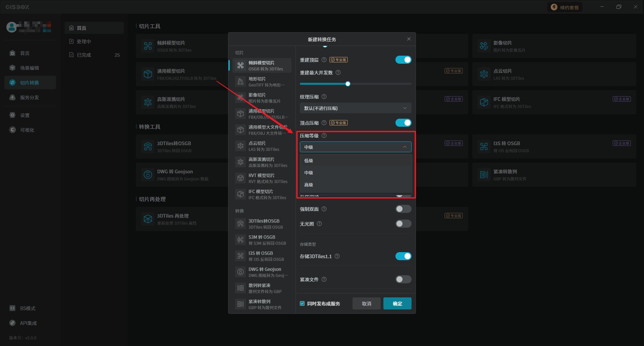
Task: Enable the 强制双面 switch
Action: point(403,209)
